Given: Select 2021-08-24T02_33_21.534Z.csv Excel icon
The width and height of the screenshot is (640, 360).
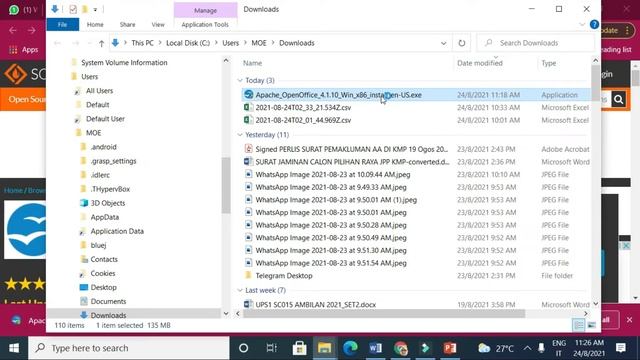Looking at the screenshot, I should click(248, 107).
